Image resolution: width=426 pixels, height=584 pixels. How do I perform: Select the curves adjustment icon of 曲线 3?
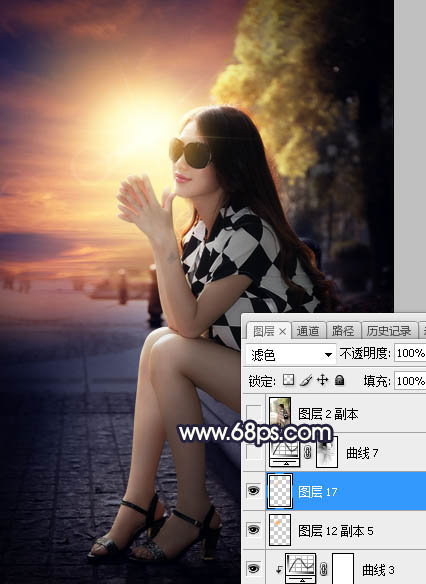[301, 568]
